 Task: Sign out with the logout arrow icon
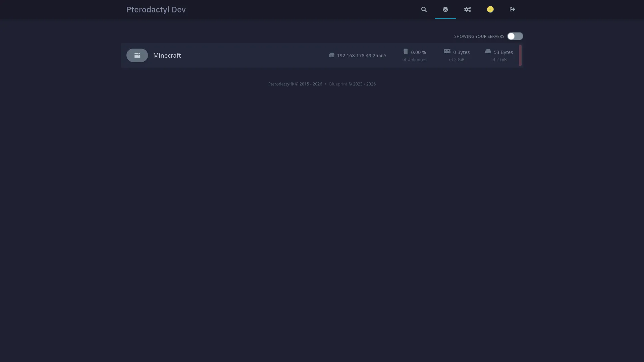tap(512, 9)
